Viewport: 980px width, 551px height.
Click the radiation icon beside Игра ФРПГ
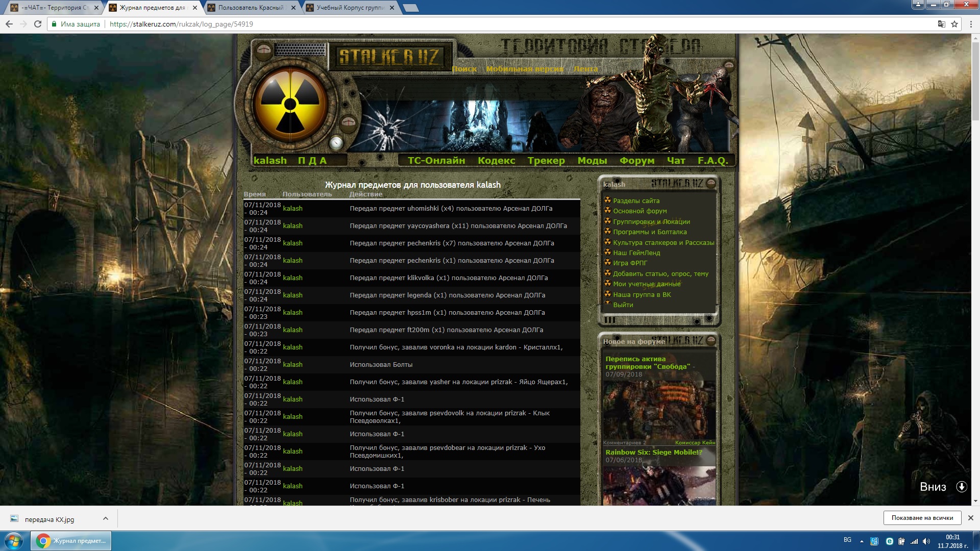tap(607, 263)
